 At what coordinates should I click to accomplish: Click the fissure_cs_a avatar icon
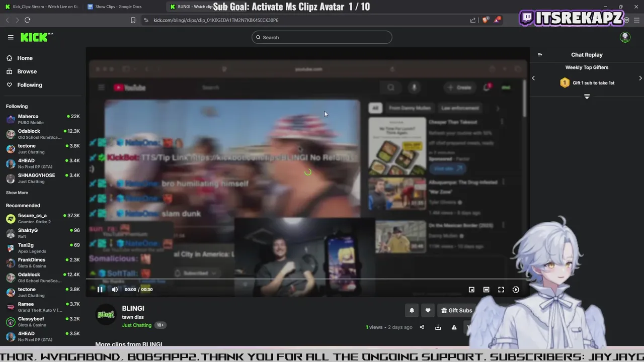click(x=11, y=219)
